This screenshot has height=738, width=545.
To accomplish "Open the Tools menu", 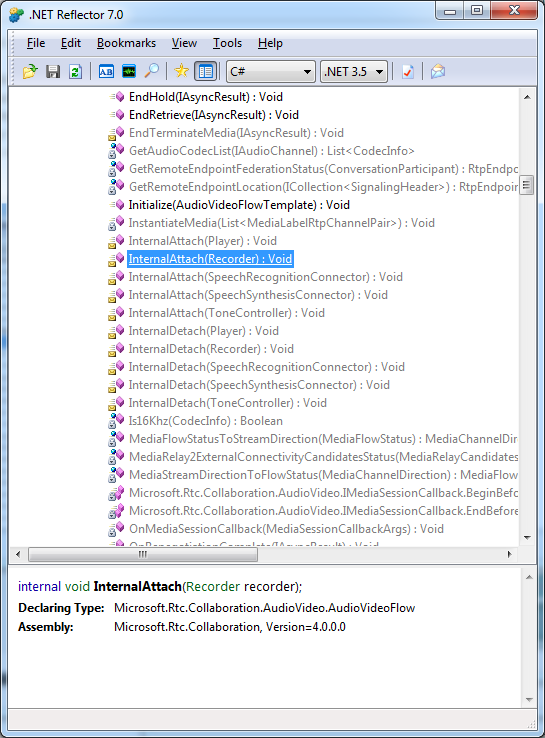I will coord(227,43).
